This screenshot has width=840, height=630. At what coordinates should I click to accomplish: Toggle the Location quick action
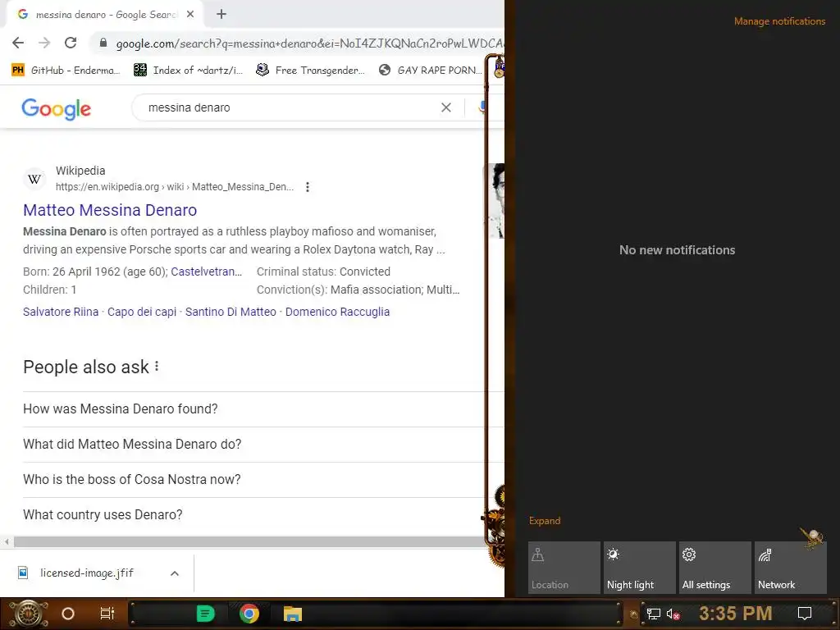[x=564, y=568]
